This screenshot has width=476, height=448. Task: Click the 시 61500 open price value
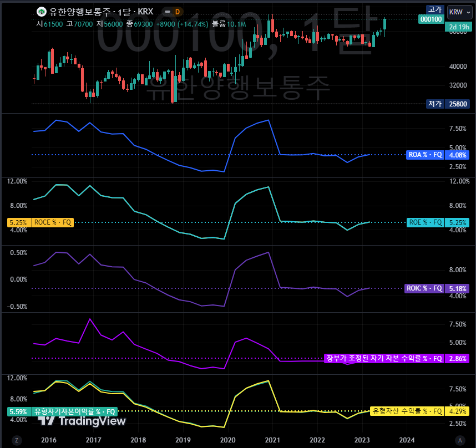click(49, 24)
